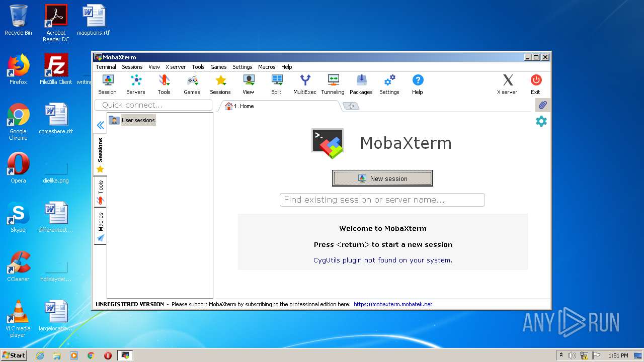Open the Sessions star toolbar icon

tap(220, 84)
